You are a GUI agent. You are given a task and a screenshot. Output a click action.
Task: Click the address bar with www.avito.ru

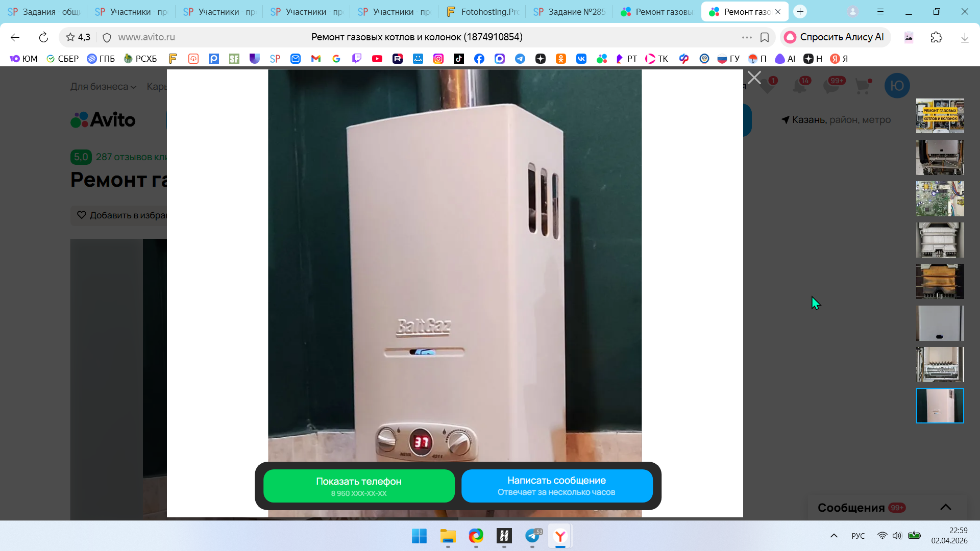146,37
